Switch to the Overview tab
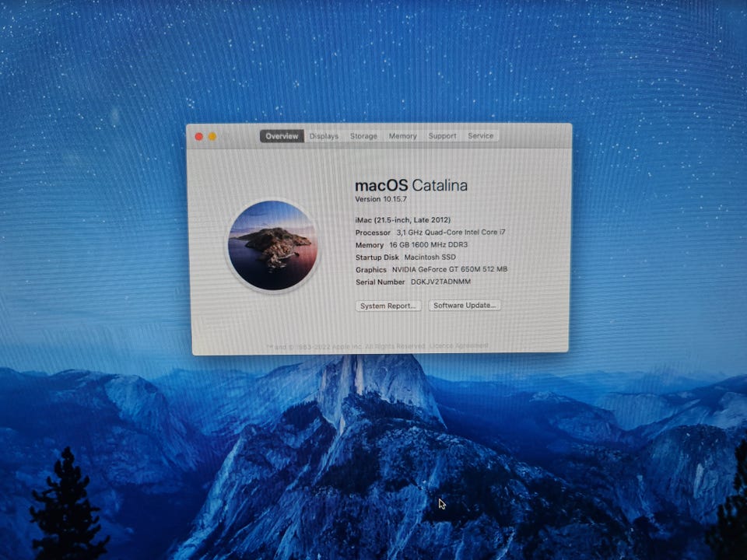This screenshot has height=560, width=747. (282, 136)
